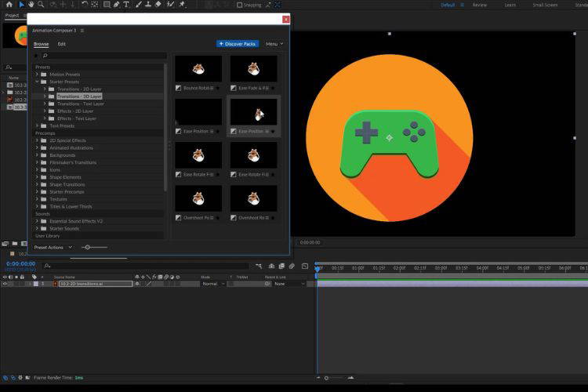Click the Composition Mini-Flowchart icon in the timeline
Screen dimensions: 588x392
(x=259, y=266)
